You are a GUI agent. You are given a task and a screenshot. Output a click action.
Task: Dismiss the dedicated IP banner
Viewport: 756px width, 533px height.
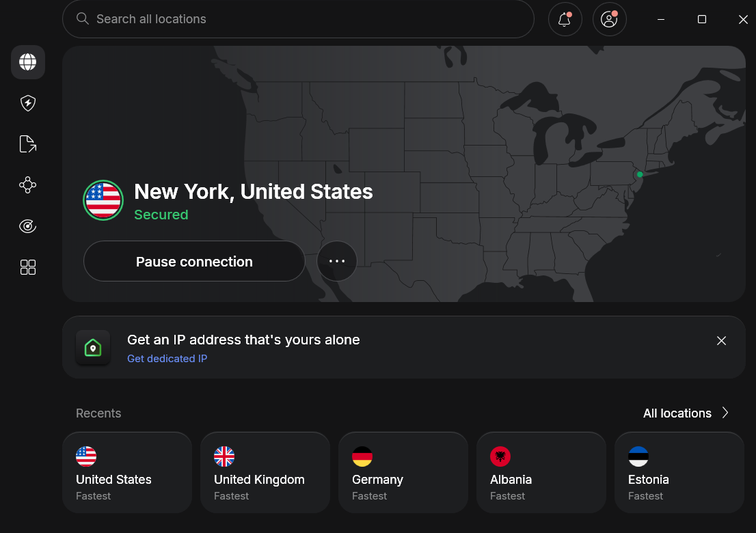721,340
